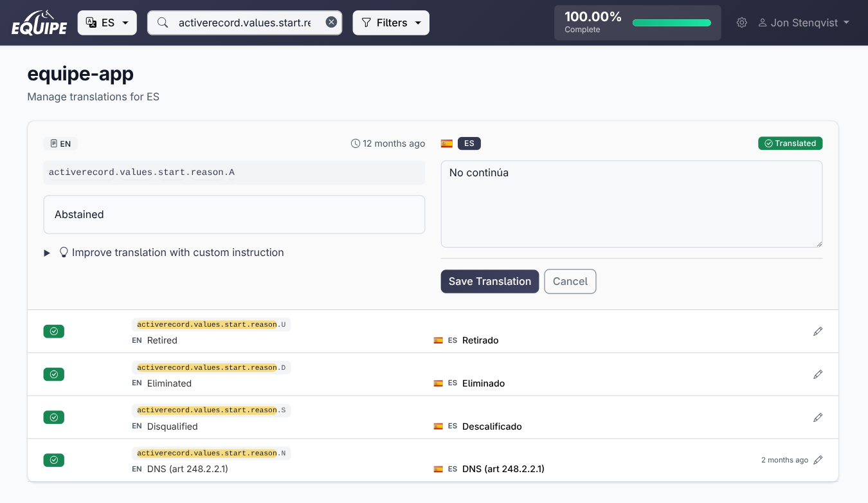Screen dimensions: 868x503
Task: Open the Jon Stenqvist user menu
Action: tap(804, 23)
